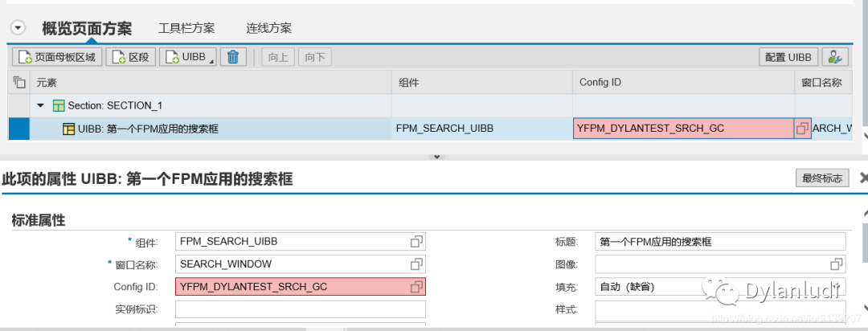Select the Section: SECTION_1 row
This screenshot has width=868, height=331.
(429, 105)
